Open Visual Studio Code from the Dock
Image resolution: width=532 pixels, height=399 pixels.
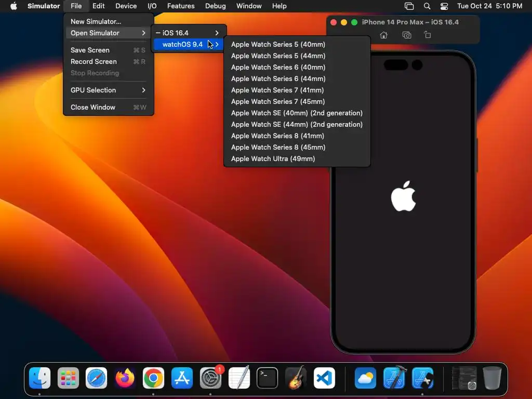(324, 378)
